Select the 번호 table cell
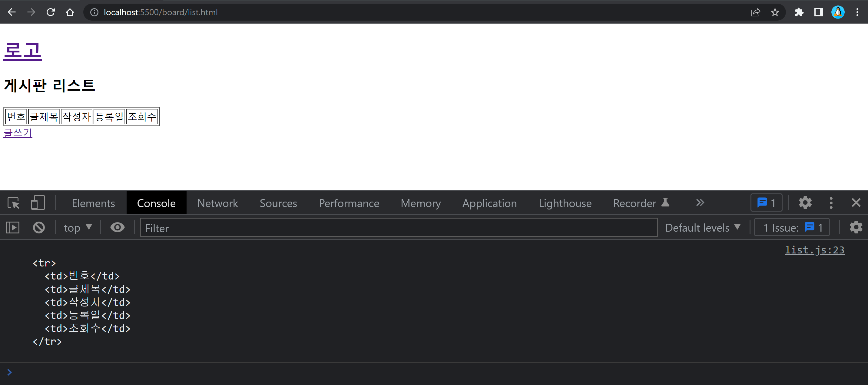 tap(16, 116)
